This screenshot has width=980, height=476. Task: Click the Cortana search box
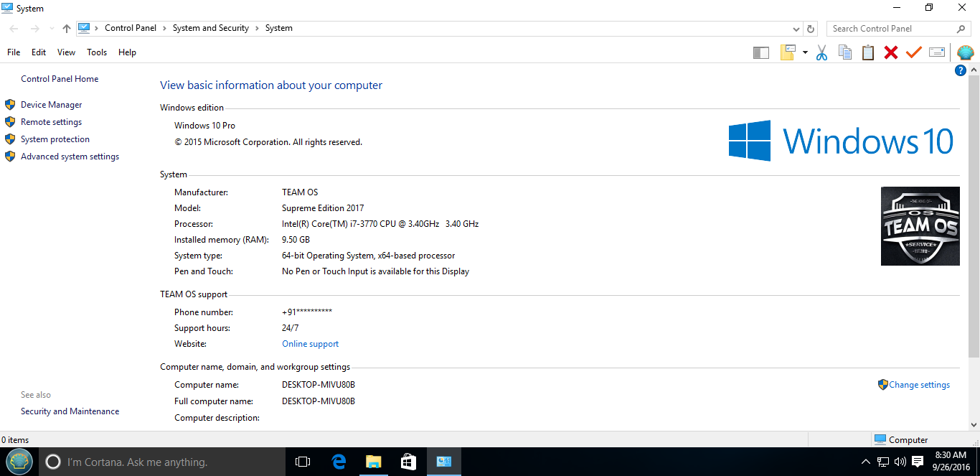pyautogui.click(x=163, y=462)
